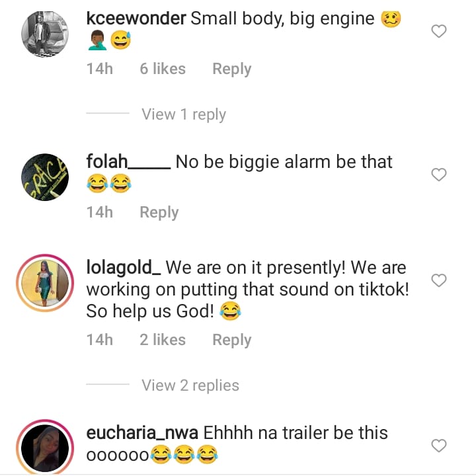Viewport: 476px width, 476px height.
Task: Show the 6 likes on kceewonder's comment
Action: 162,69
